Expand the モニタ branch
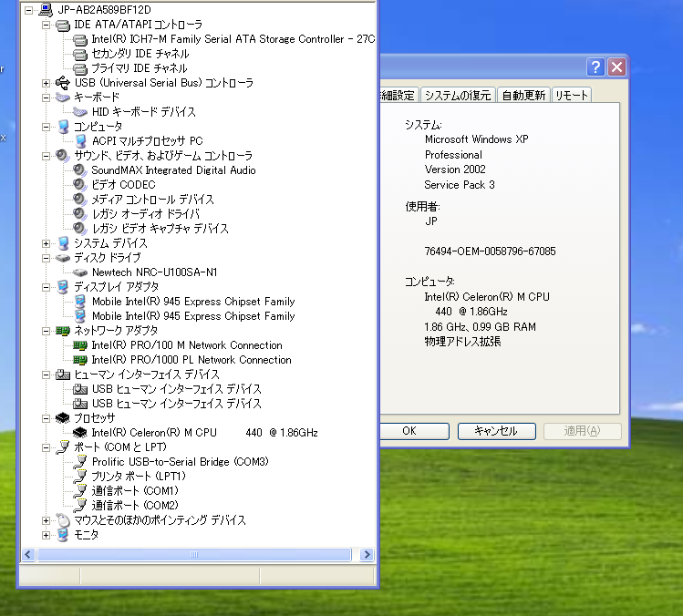Viewport: 683px width, 616px height. (x=46, y=535)
